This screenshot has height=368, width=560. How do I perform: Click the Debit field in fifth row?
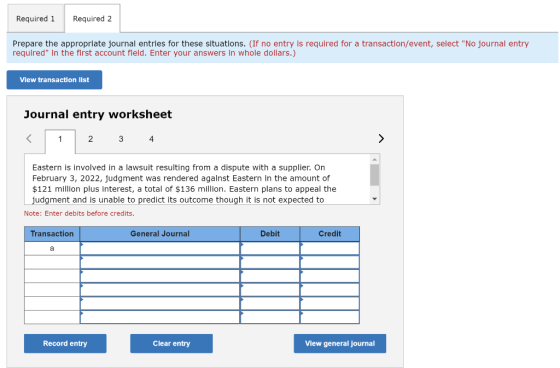pos(270,303)
